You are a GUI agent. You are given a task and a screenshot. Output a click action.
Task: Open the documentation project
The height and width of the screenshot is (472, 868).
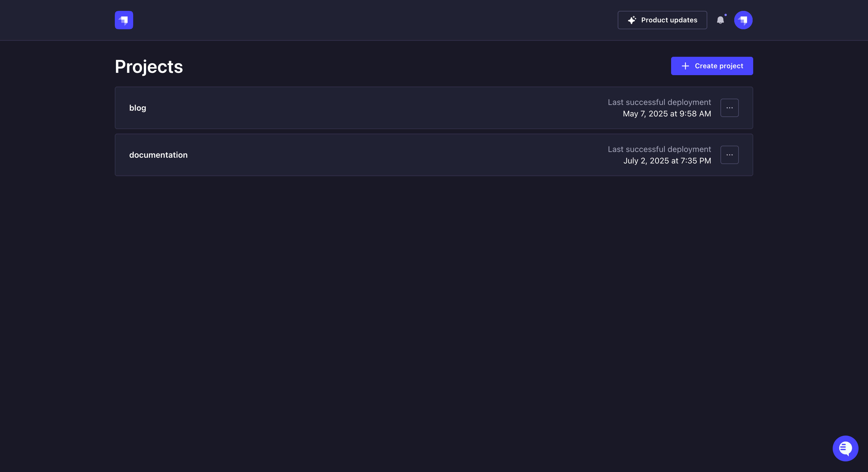tap(158, 155)
